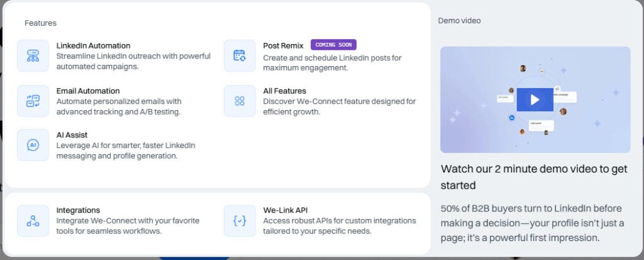Click 'Watch our 2 minute demo video' heading

point(534,177)
